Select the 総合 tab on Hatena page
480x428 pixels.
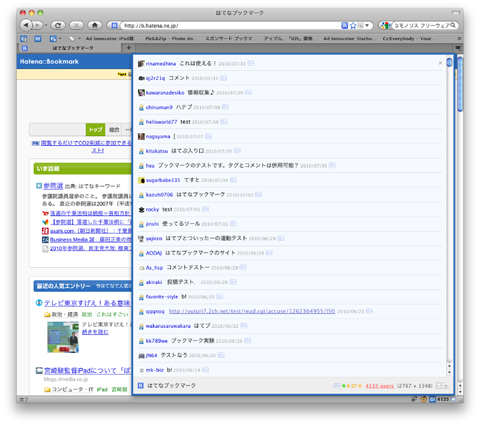[114, 130]
